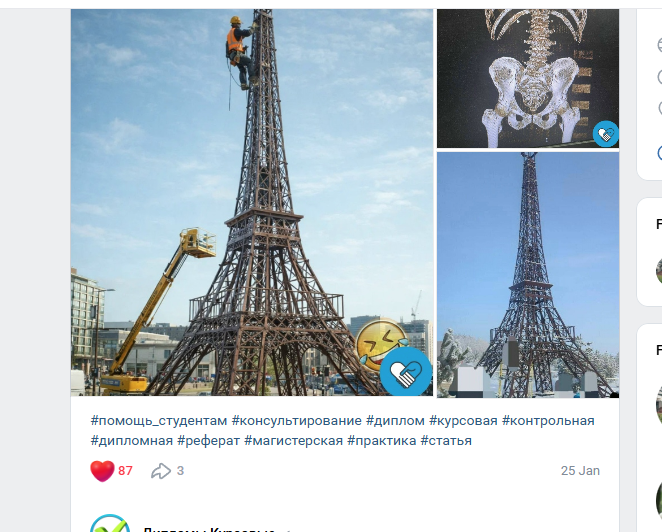Viewport: 662px width, 532px height.
Task: Click the blue heart-hand badge on the main photo
Action: coord(406,372)
